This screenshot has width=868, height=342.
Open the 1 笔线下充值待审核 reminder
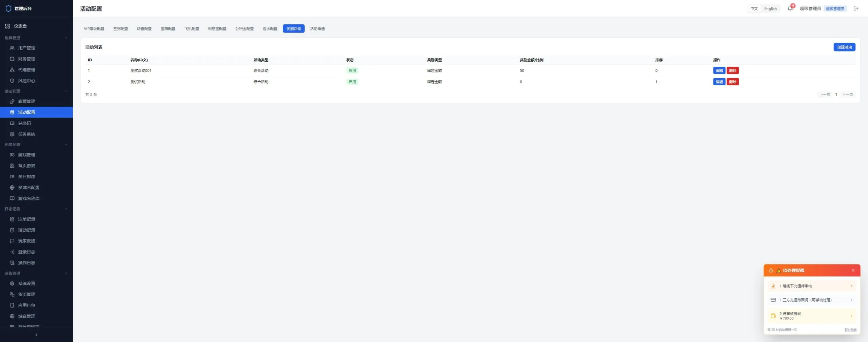pyautogui.click(x=812, y=286)
